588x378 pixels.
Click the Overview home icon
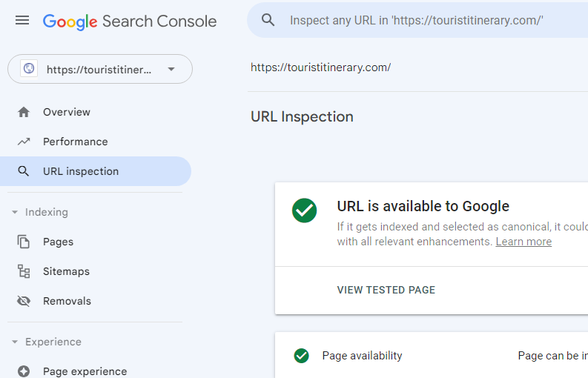(24, 112)
